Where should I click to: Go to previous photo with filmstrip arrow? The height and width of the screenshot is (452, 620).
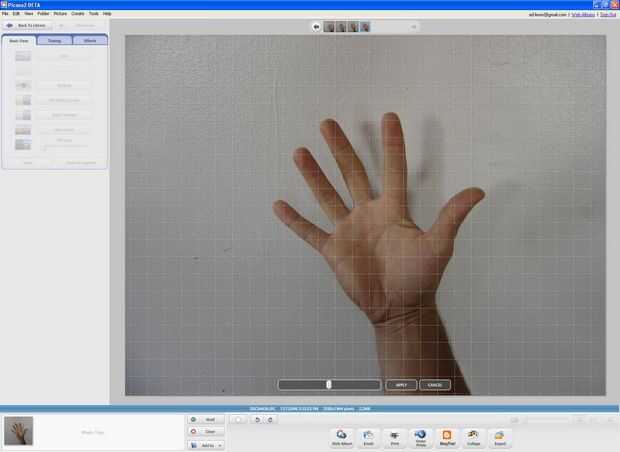point(316,27)
